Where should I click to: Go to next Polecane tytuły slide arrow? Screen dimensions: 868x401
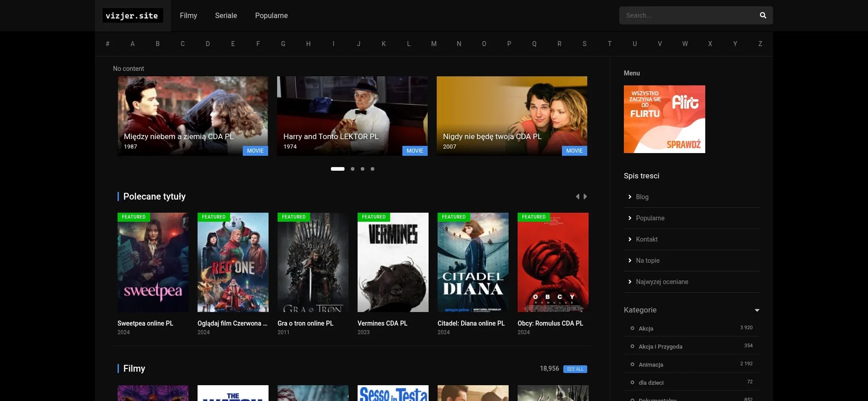pos(585,196)
